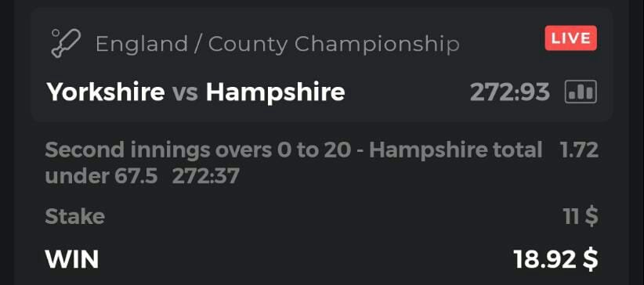
Task: Click the 1.72 odds value
Action: point(579,150)
